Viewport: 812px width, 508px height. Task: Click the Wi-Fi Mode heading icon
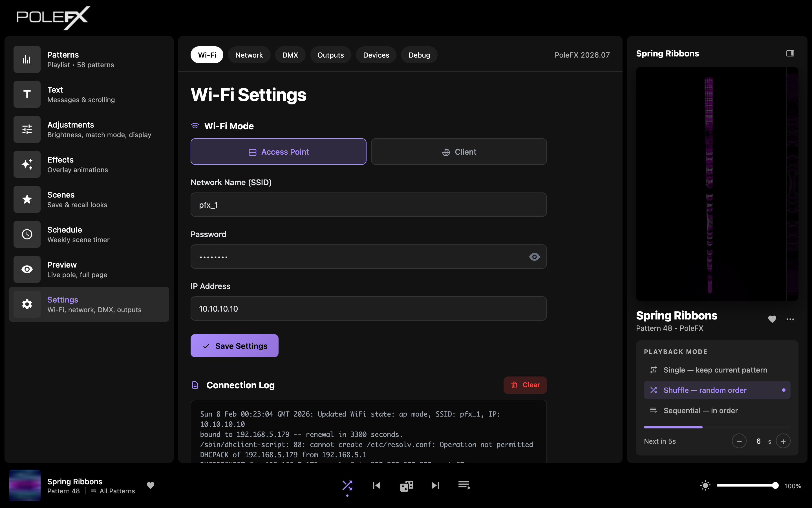[x=195, y=126]
